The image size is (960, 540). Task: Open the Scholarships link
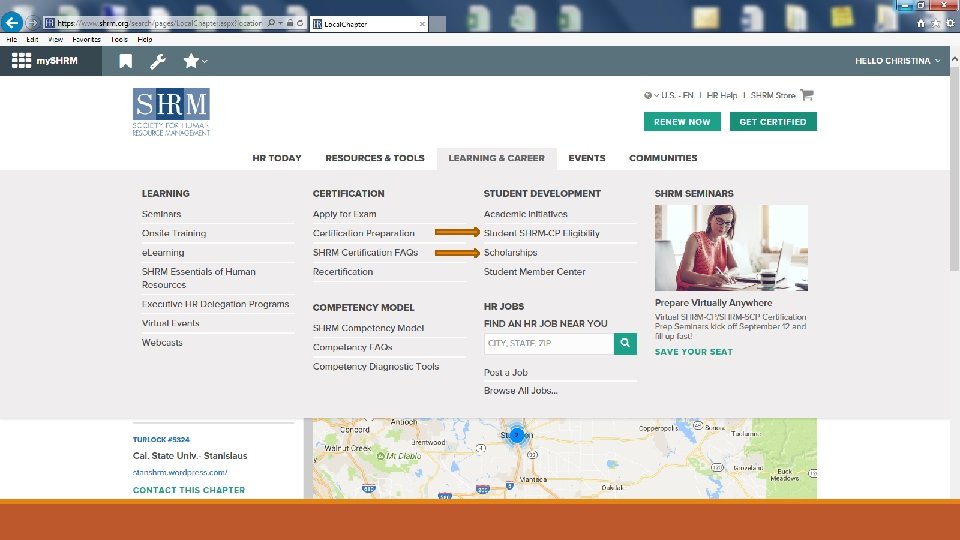pos(511,252)
